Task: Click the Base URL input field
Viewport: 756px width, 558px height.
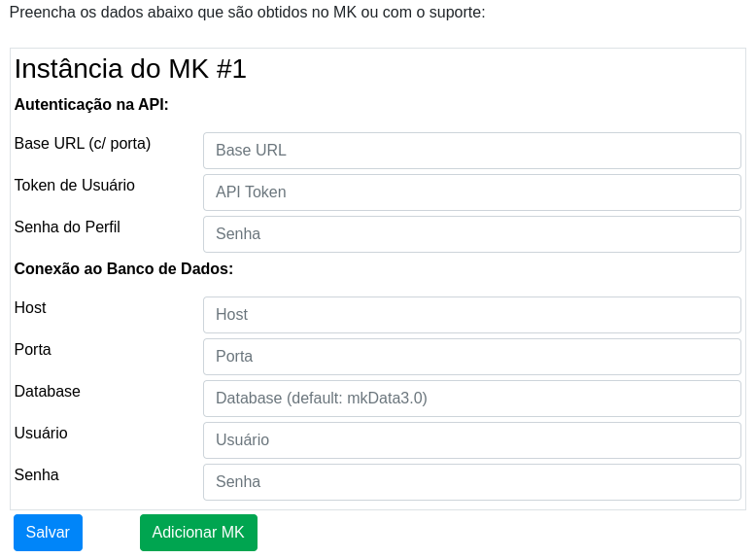Action: click(472, 151)
